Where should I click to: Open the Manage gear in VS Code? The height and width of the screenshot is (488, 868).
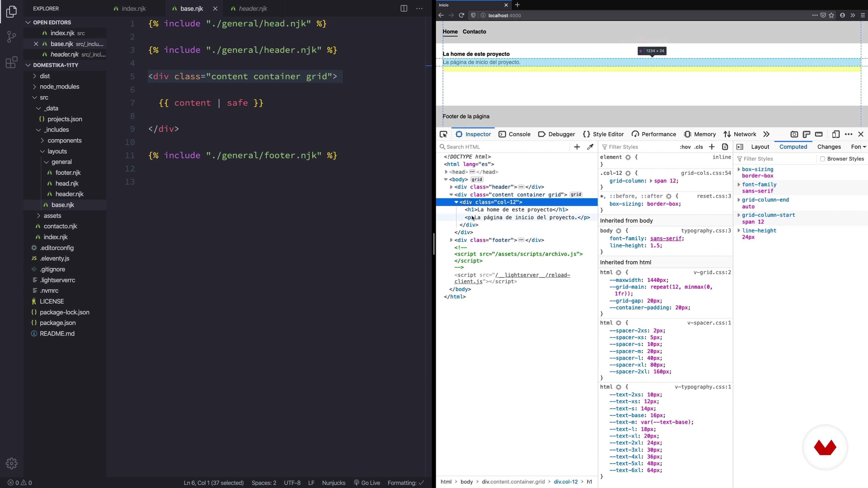click(x=12, y=463)
